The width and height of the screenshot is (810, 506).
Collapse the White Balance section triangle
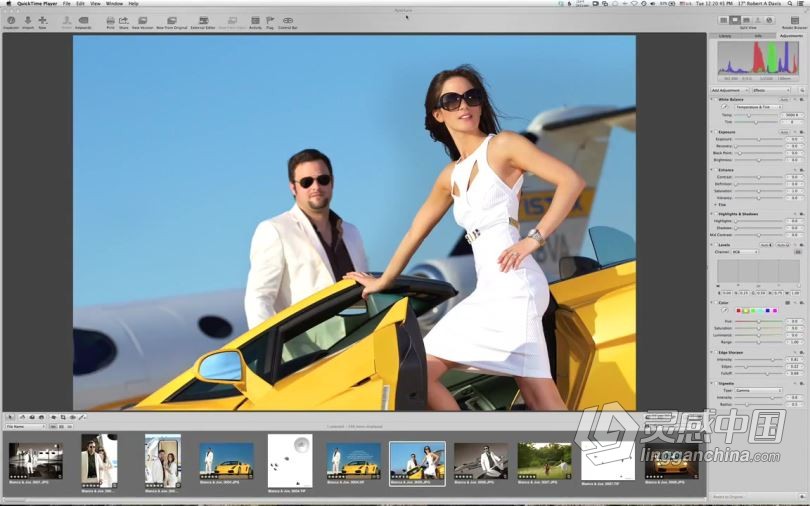(x=713, y=99)
